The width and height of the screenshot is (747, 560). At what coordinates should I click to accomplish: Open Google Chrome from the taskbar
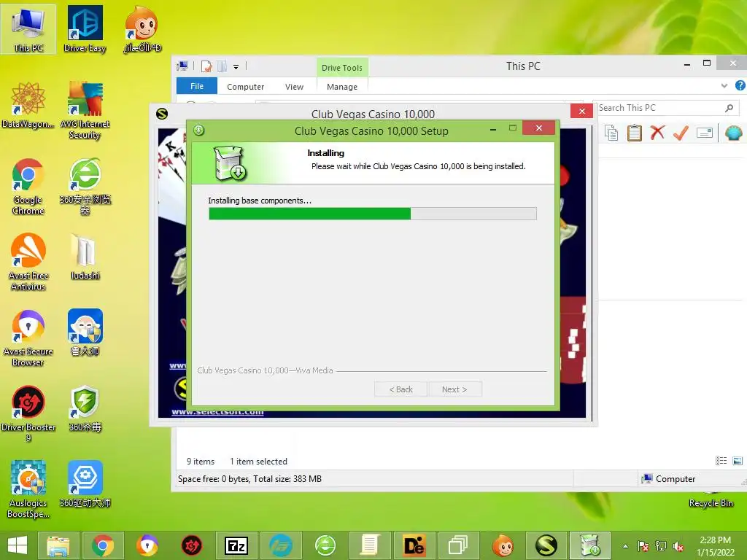(x=103, y=545)
